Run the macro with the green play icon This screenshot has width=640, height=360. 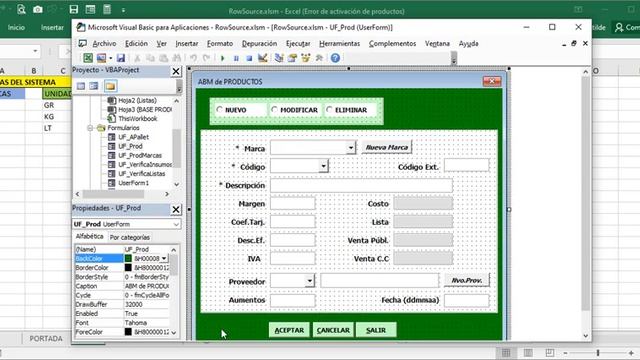pos(222,58)
